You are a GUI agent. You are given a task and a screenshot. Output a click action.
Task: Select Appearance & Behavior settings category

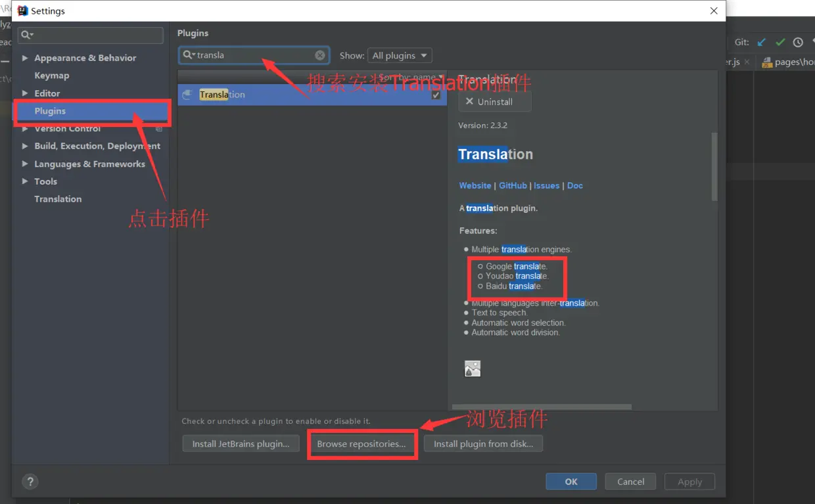85,58
